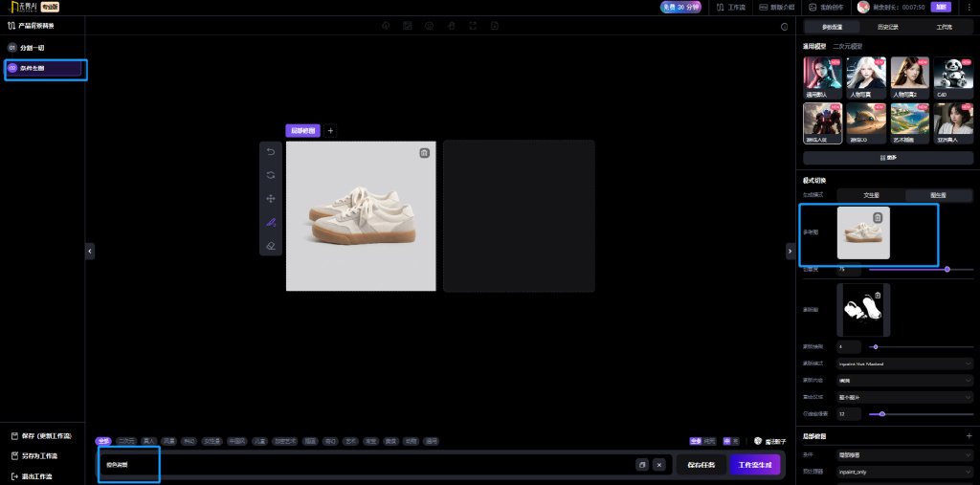Switch to the 历史记录 tab

(887, 27)
